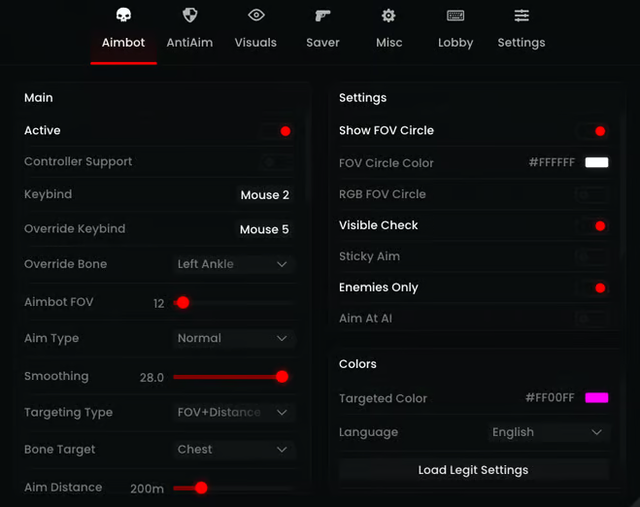Click the Mouse 2 keybind button
Viewport: 640px width, 507px height.
[265, 195]
